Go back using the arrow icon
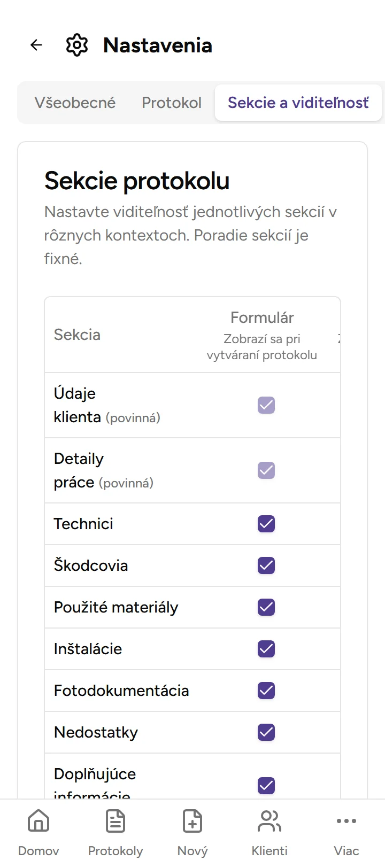 (35, 45)
